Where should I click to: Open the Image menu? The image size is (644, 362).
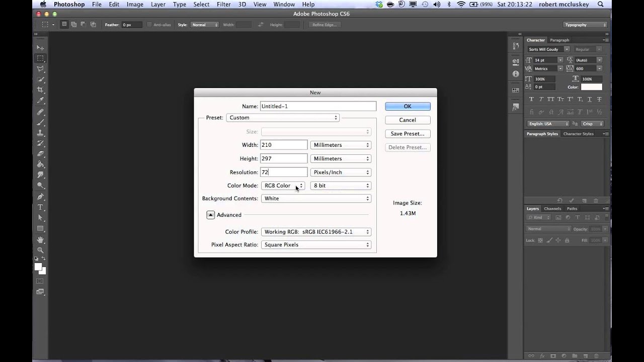[135, 5]
